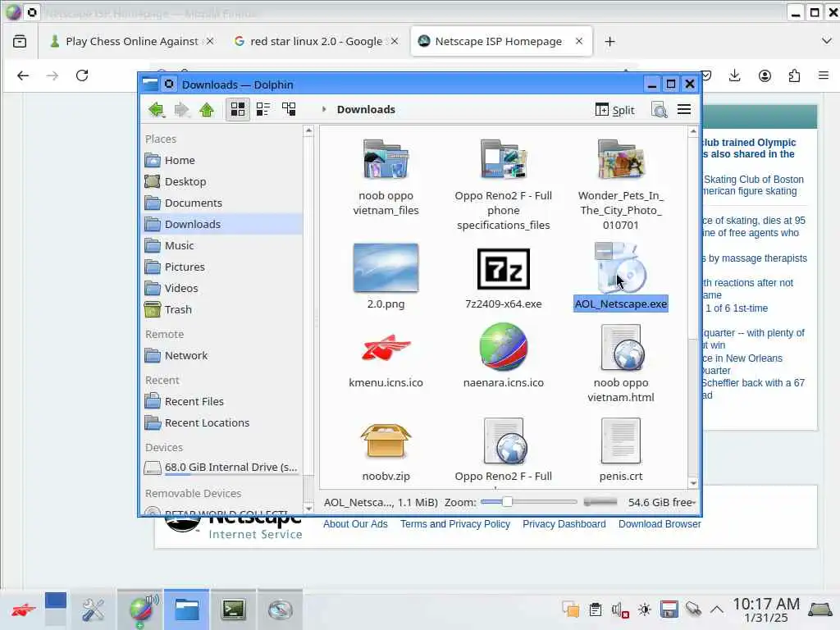The height and width of the screenshot is (630, 840).
Task: Click Dolphin's forward navigation arrow
Action: (181, 110)
